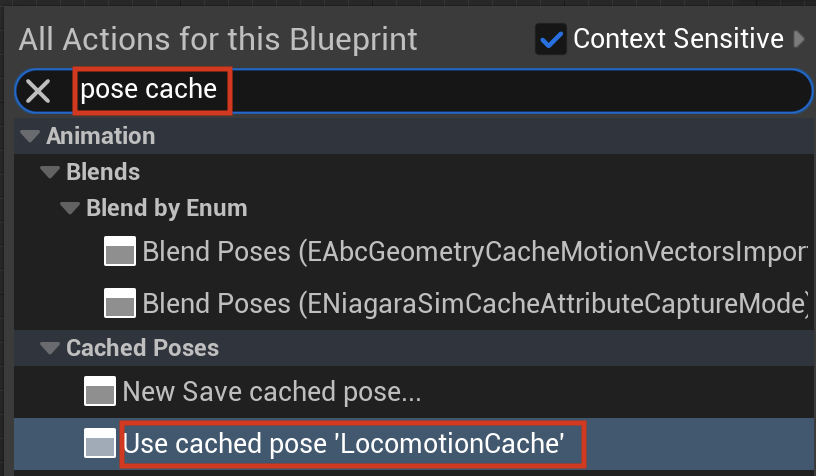Image resolution: width=816 pixels, height=476 pixels.
Task: Click the Blend by Enum header label
Action: point(167,208)
